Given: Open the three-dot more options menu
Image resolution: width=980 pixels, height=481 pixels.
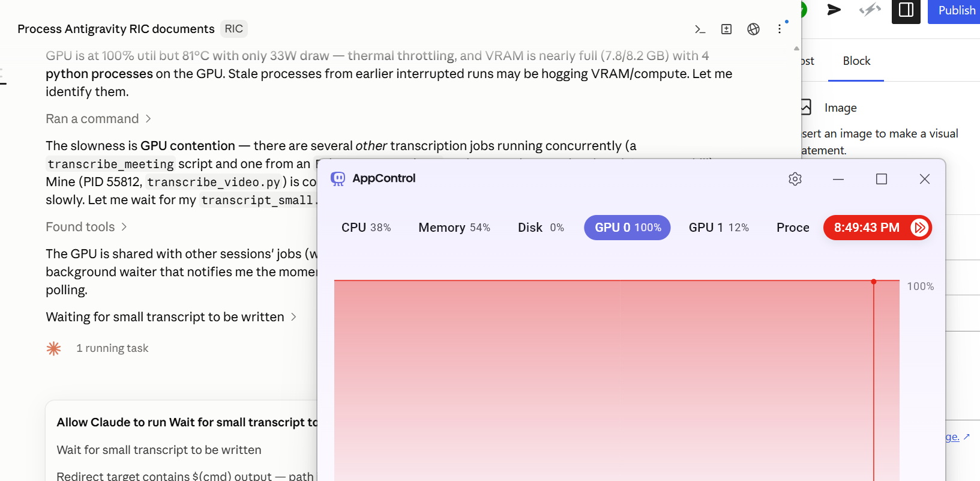Looking at the screenshot, I should [x=780, y=29].
